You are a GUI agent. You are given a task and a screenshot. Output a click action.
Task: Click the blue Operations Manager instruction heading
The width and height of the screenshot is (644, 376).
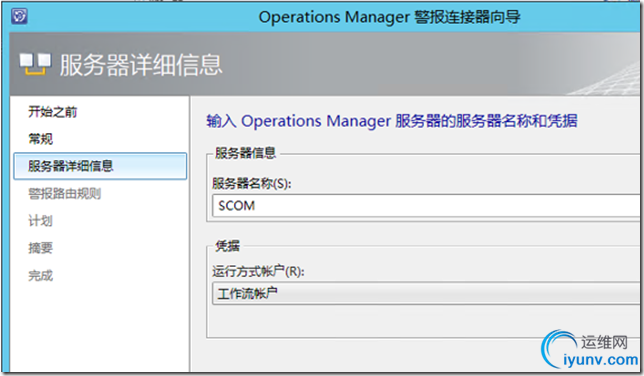click(392, 121)
